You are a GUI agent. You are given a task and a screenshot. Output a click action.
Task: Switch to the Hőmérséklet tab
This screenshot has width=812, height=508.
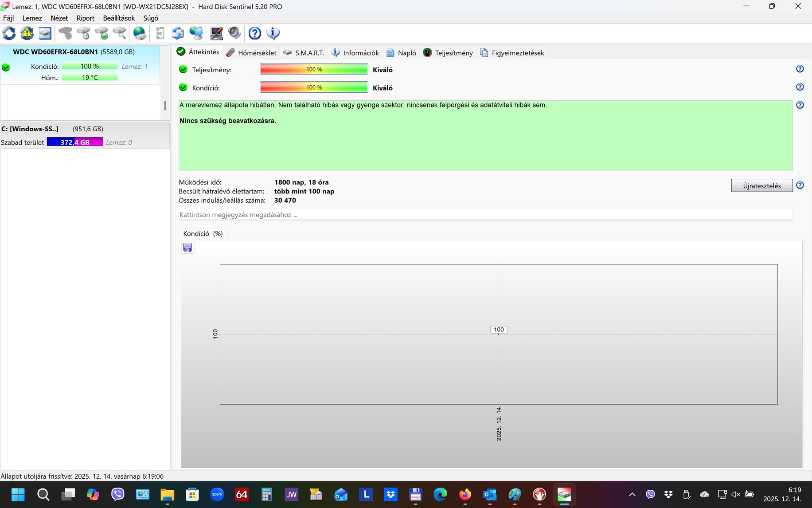(251, 53)
